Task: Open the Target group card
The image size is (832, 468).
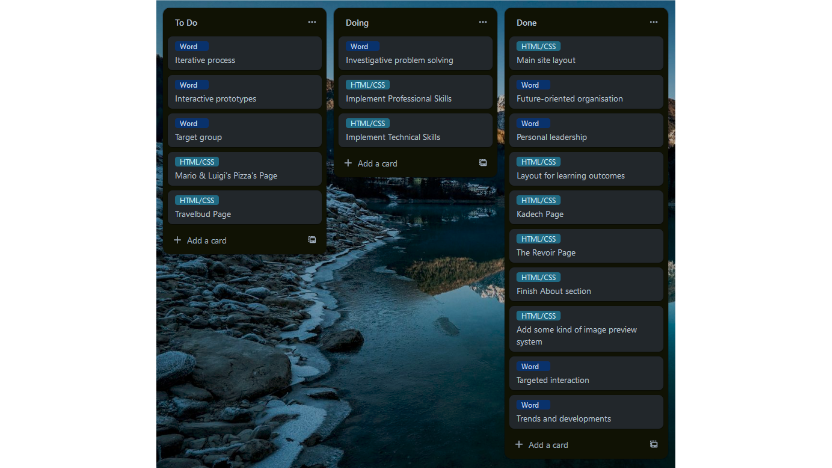Action: pyautogui.click(x=245, y=130)
